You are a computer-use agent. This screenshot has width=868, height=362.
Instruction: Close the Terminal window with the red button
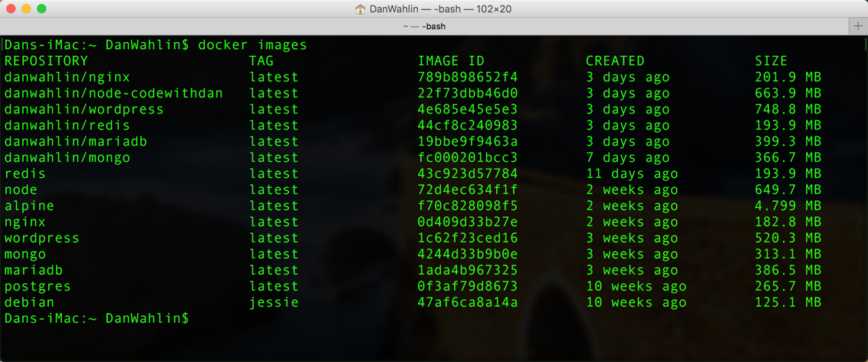(x=11, y=9)
